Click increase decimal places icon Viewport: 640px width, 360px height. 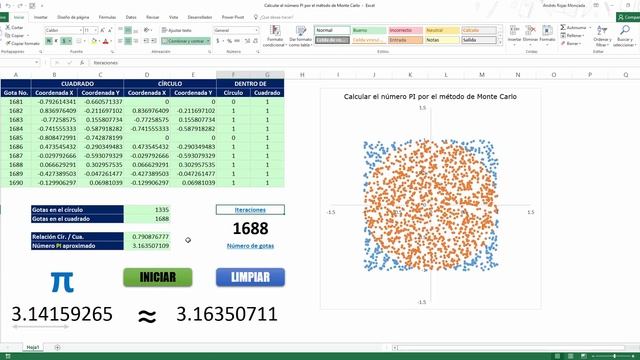point(247,41)
